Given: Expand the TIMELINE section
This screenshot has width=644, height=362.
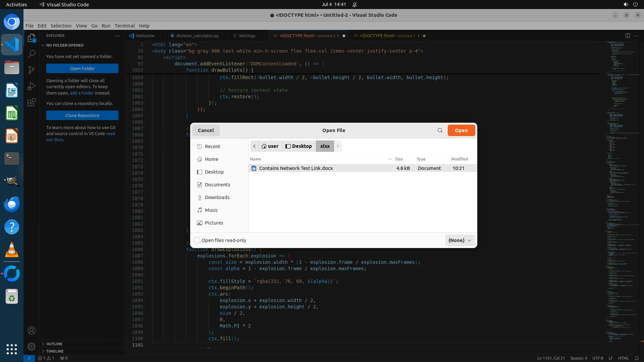Looking at the screenshot, I should coord(55,351).
